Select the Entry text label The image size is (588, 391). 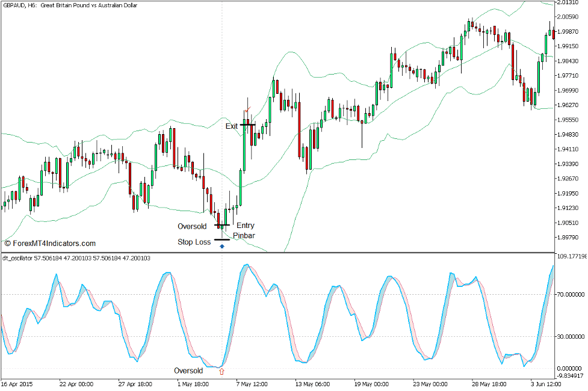coord(245,226)
